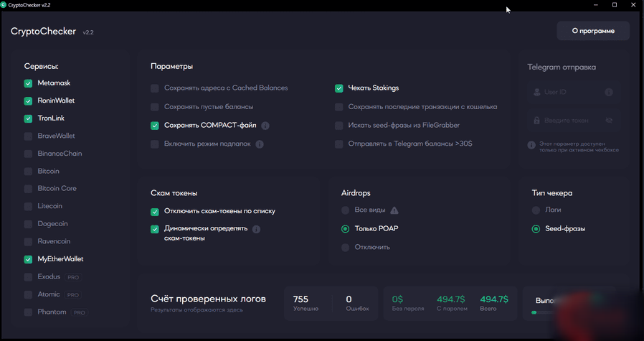Enable Сохранять адреса с Cached Balances
The width and height of the screenshot is (644, 341).
tap(154, 88)
